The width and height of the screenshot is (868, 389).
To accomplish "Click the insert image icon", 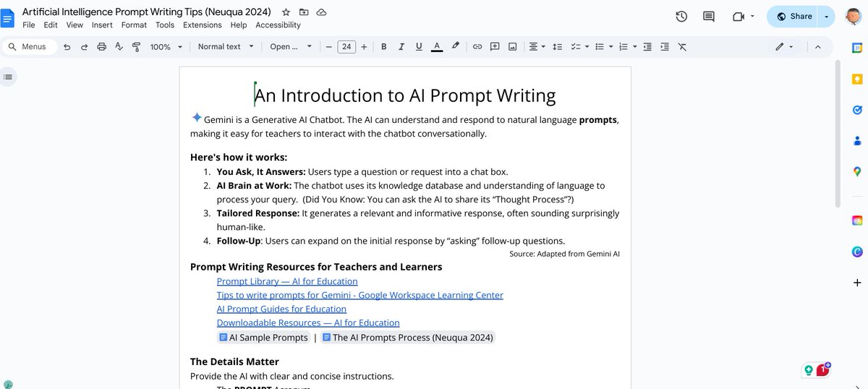I will (x=512, y=46).
